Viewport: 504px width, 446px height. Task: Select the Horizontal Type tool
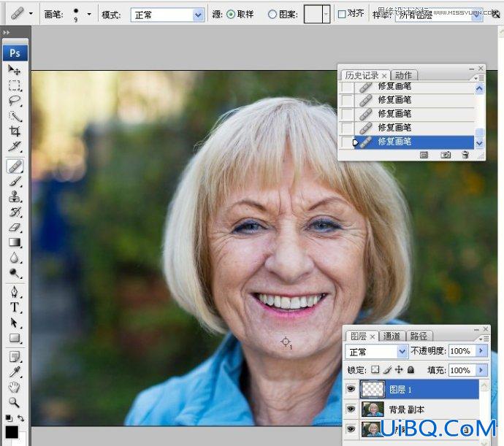pos(14,307)
